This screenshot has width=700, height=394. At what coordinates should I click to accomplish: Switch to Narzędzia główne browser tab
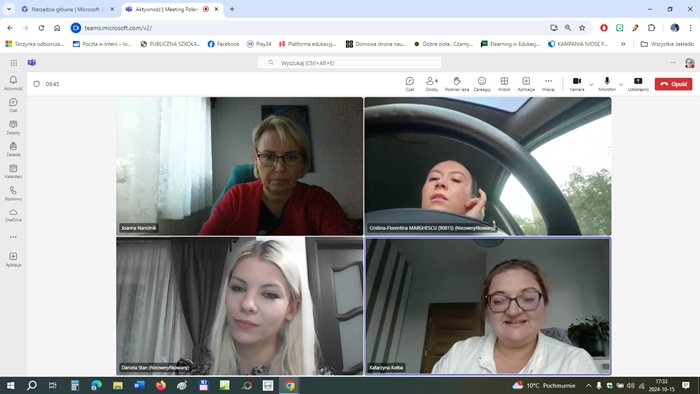point(66,9)
